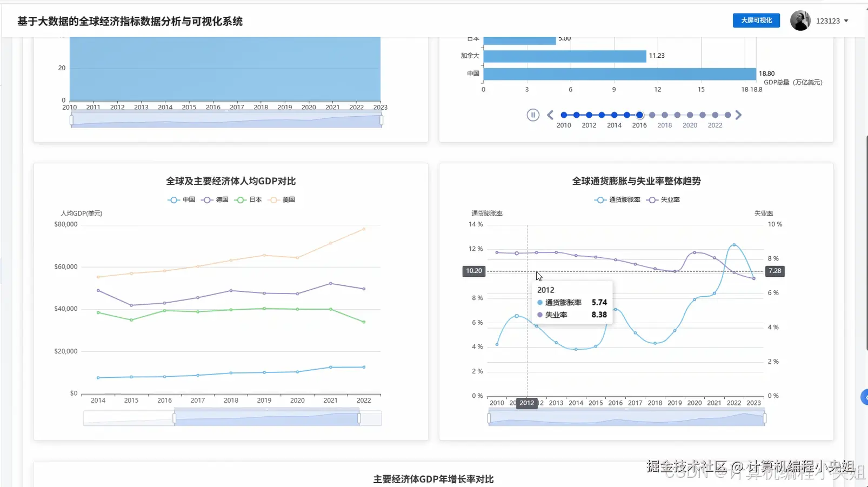The width and height of the screenshot is (868, 487).
Task: Click left handle of inflation chart zoom slider
Action: pos(489,418)
